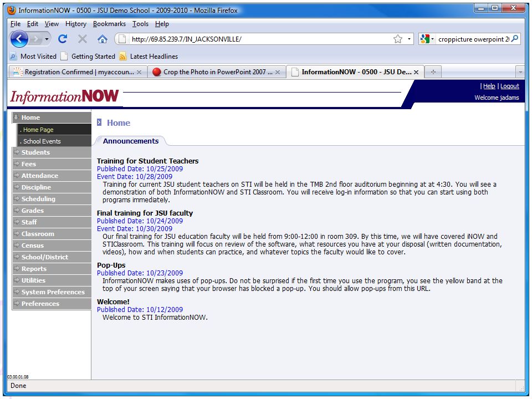Click the Training for Student Teachers title

pyautogui.click(x=147, y=161)
